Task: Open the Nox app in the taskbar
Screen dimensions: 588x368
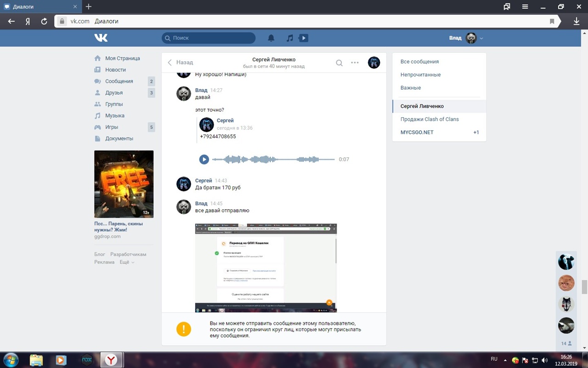Action: pos(86,360)
